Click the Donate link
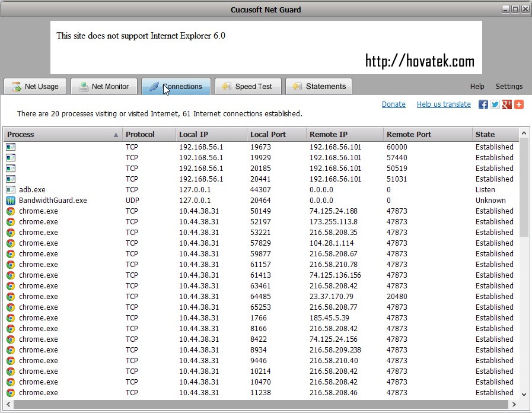532x413 pixels. [394, 104]
